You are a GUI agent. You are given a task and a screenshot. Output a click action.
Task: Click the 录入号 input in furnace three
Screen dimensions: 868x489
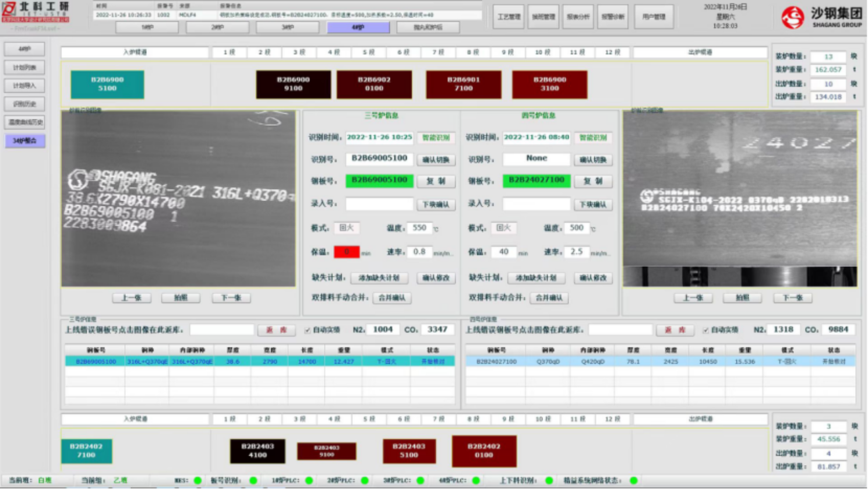[379, 204]
